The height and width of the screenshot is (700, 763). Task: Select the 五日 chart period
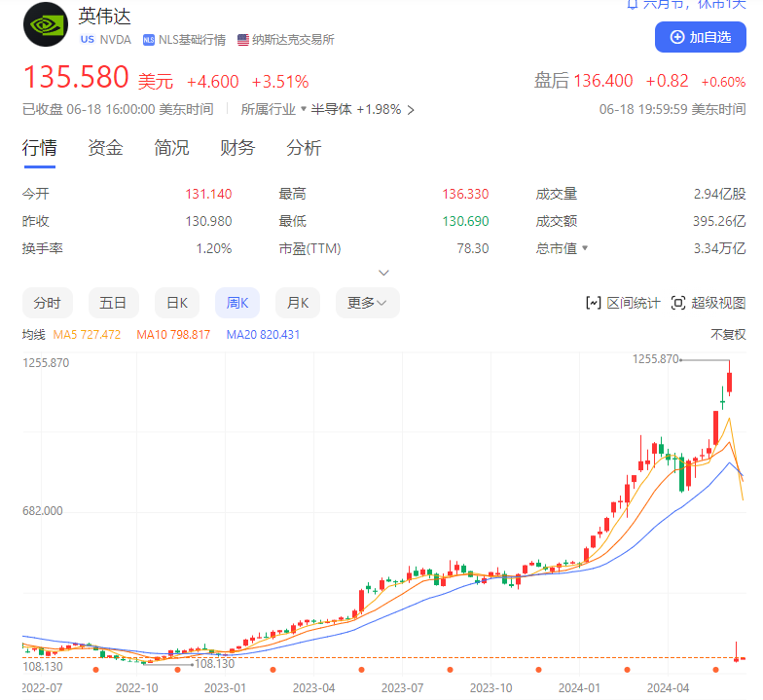point(113,303)
